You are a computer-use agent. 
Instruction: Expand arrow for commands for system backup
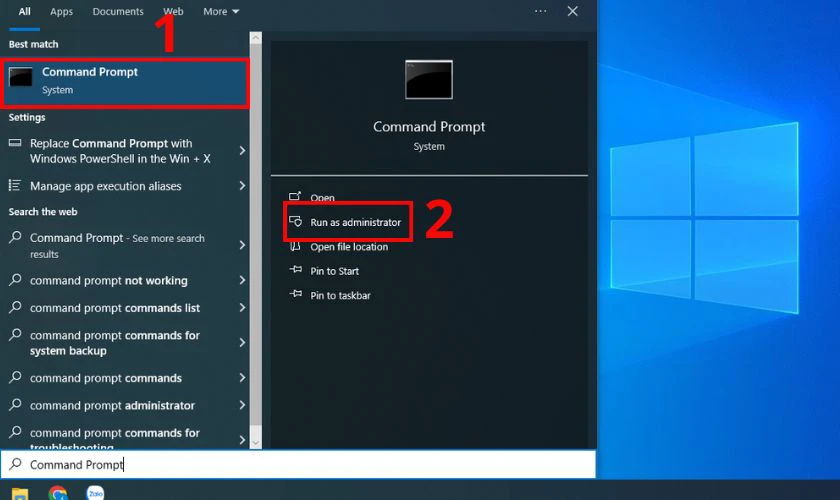coord(242,342)
